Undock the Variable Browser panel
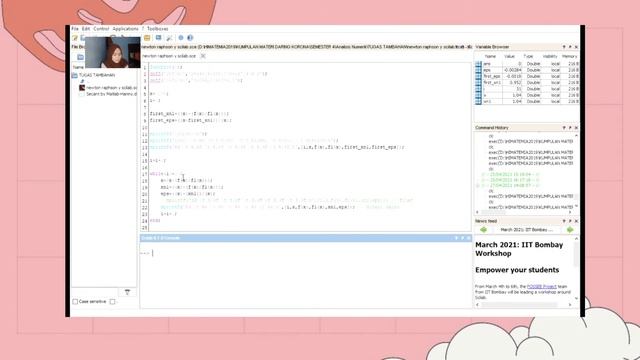The width and height of the screenshot is (640, 360). coord(570,47)
